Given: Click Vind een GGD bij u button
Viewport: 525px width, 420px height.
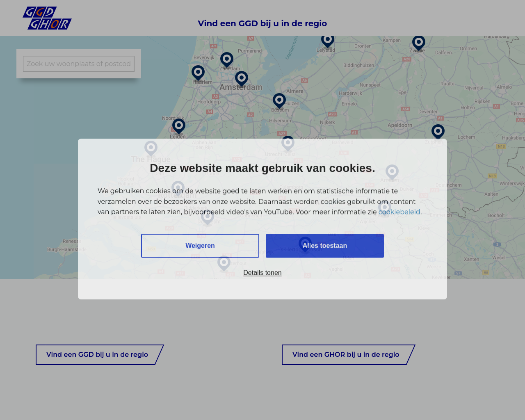Looking at the screenshot, I should click(x=100, y=355).
